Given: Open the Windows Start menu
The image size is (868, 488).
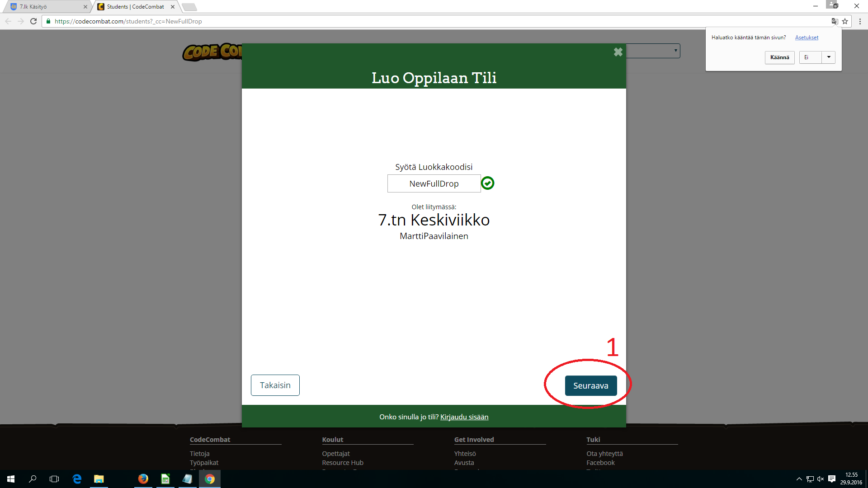Looking at the screenshot, I should tap(11, 479).
